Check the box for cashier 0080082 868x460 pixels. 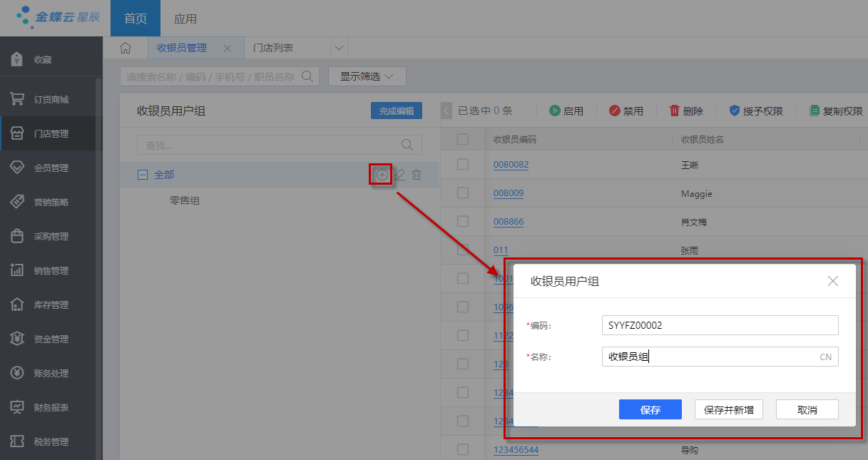[x=463, y=165]
